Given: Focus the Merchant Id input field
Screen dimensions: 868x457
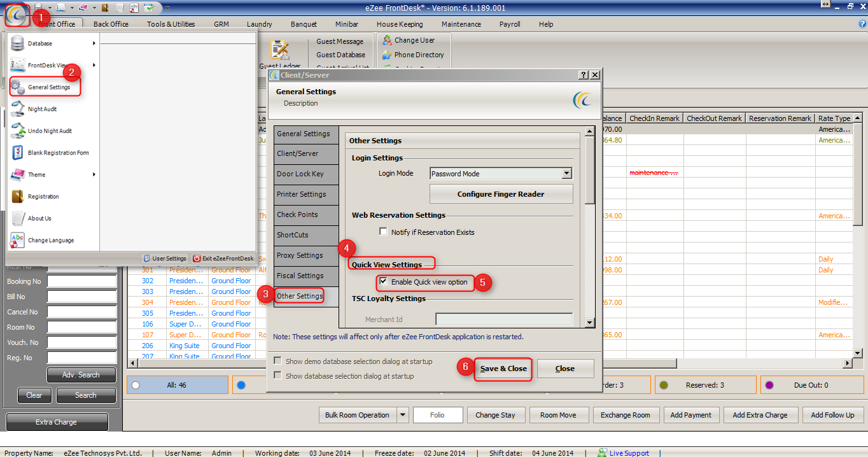Looking at the screenshot, I should (504, 320).
